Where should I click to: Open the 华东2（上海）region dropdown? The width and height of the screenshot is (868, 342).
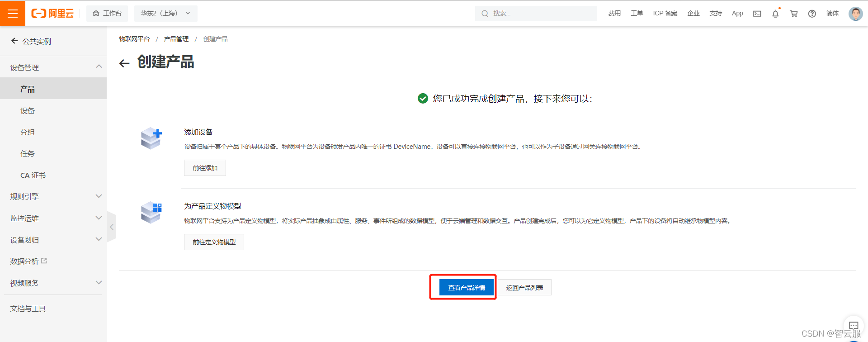coord(165,14)
